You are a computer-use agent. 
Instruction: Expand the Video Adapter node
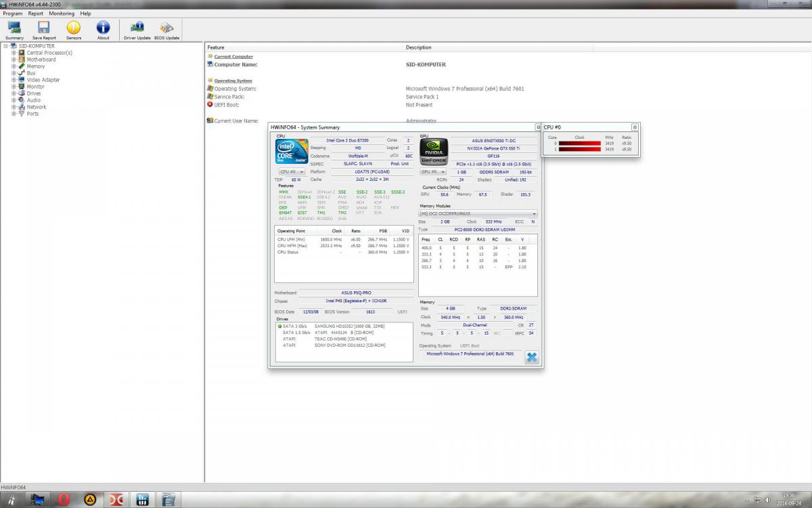[x=14, y=80]
